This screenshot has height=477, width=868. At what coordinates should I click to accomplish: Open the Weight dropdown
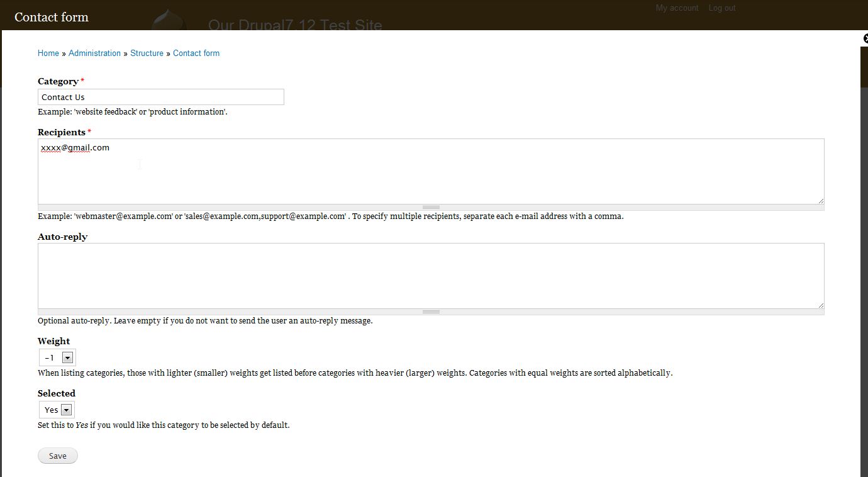(x=57, y=357)
